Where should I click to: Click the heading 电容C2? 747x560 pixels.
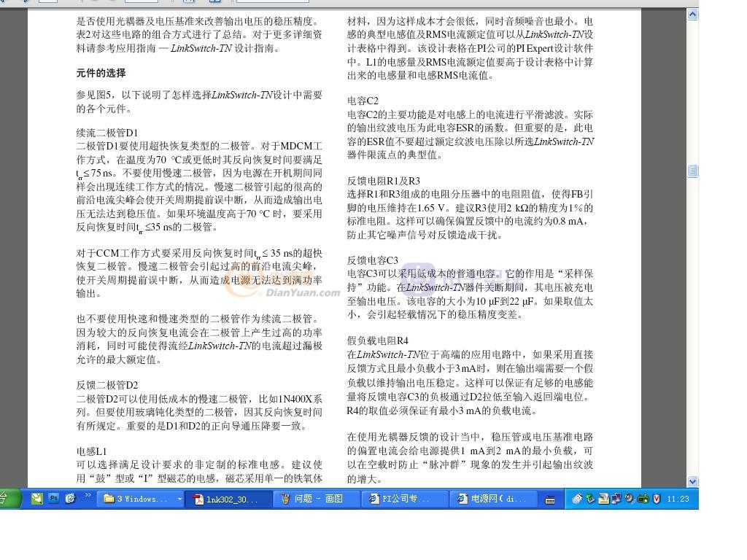pos(363,101)
